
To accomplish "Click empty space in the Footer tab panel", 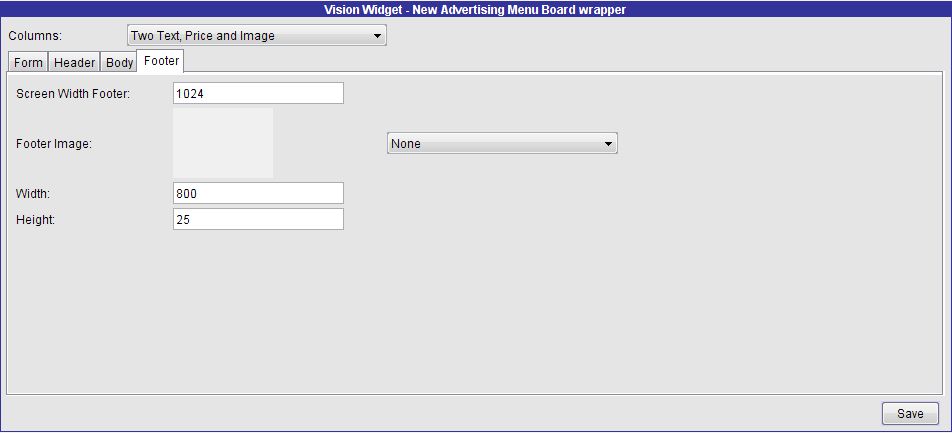I will click(x=500, y=310).
